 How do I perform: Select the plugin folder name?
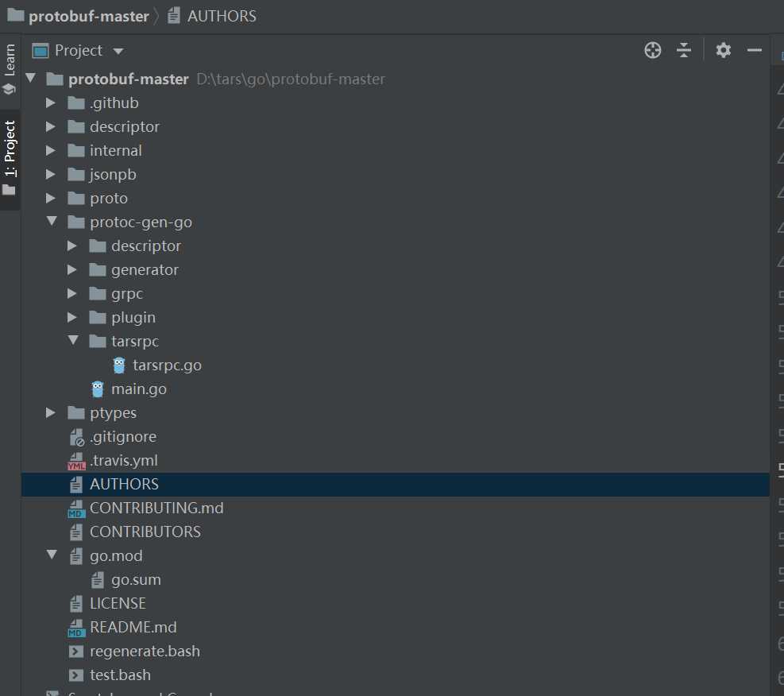pos(133,318)
